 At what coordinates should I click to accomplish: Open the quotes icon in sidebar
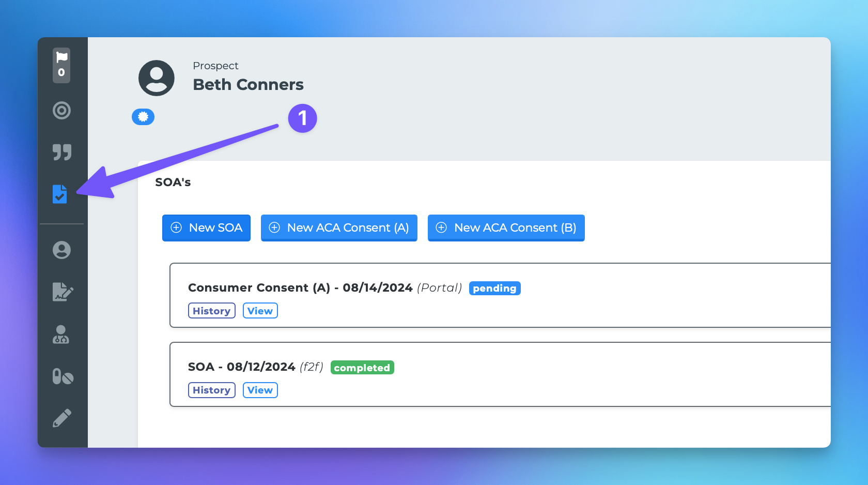61,152
